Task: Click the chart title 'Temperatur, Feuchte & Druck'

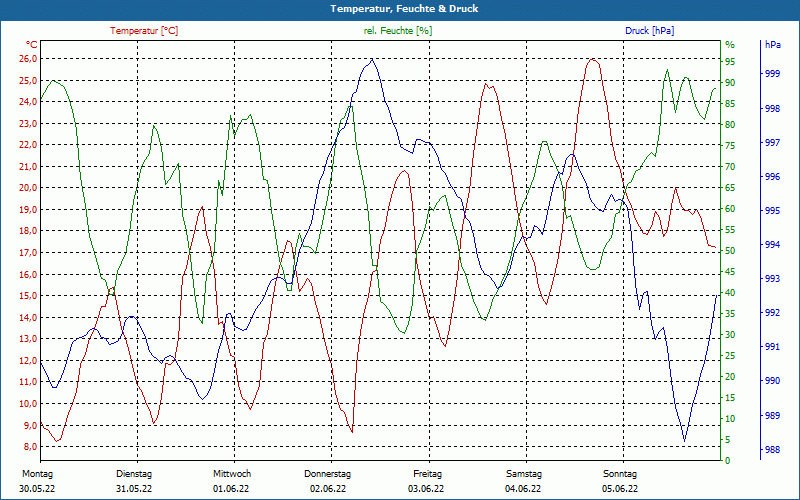Action: click(404, 9)
